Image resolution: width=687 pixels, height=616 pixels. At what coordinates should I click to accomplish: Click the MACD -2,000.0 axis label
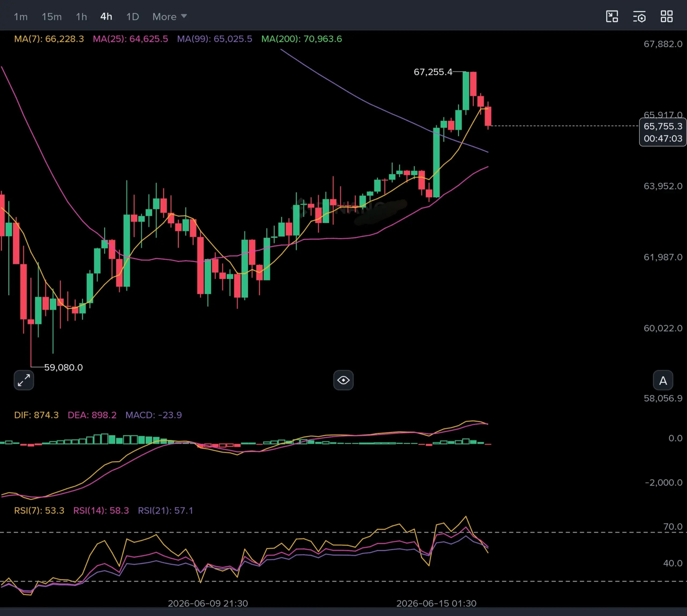(664, 482)
